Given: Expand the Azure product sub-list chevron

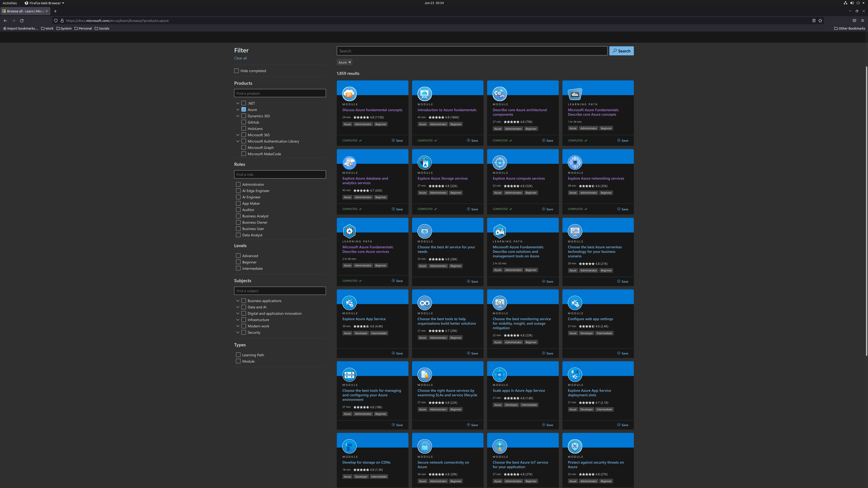Looking at the screenshot, I should click(x=238, y=109).
